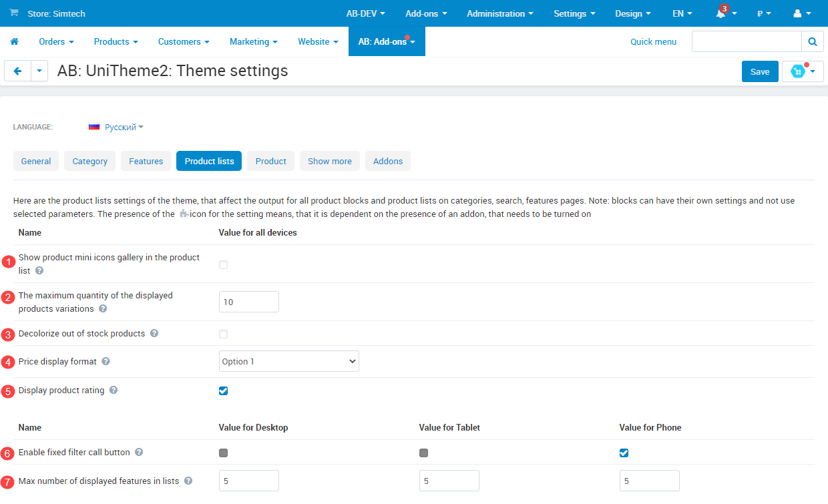Show help for Display product rating
The image size is (828, 504).
click(x=114, y=390)
